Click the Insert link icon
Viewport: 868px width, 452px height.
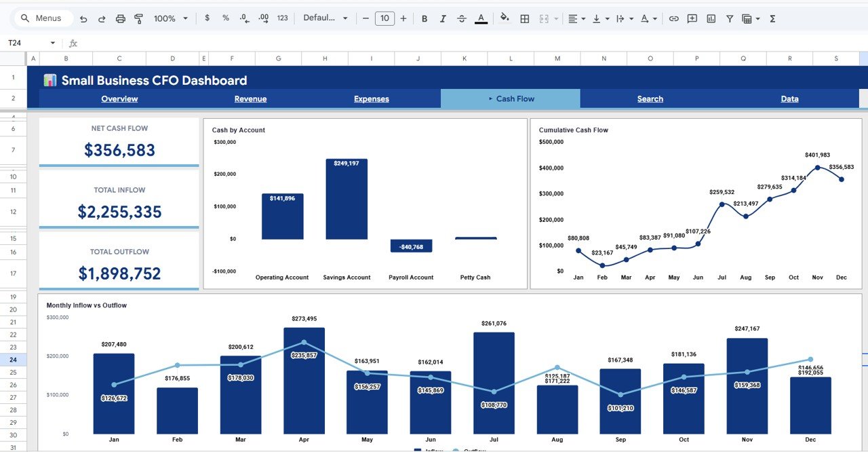click(674, 18)
